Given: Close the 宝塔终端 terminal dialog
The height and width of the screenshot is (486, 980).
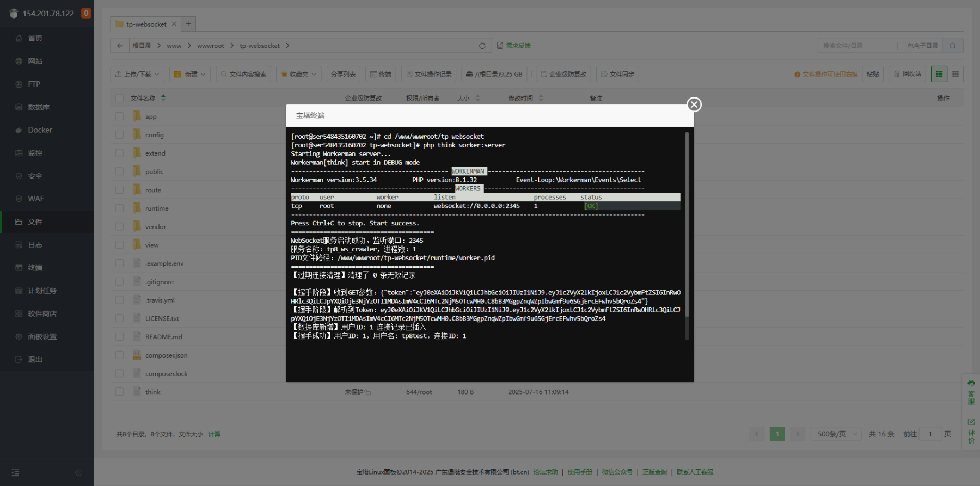Looking at the screenshot, I should point(694,104).
